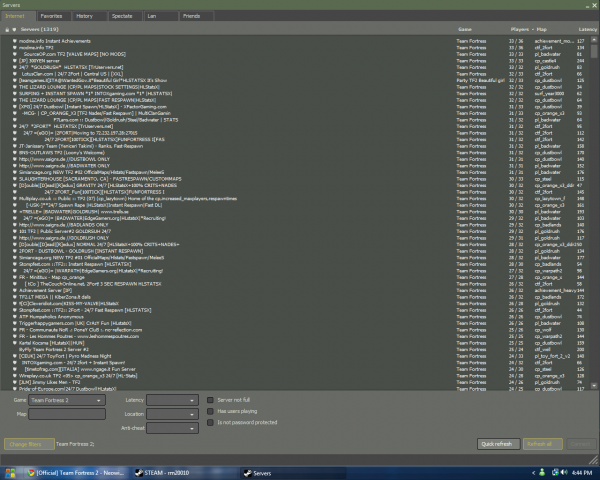Show hidden system tray icons
This screenshot has width=600, height=480.
533,473
